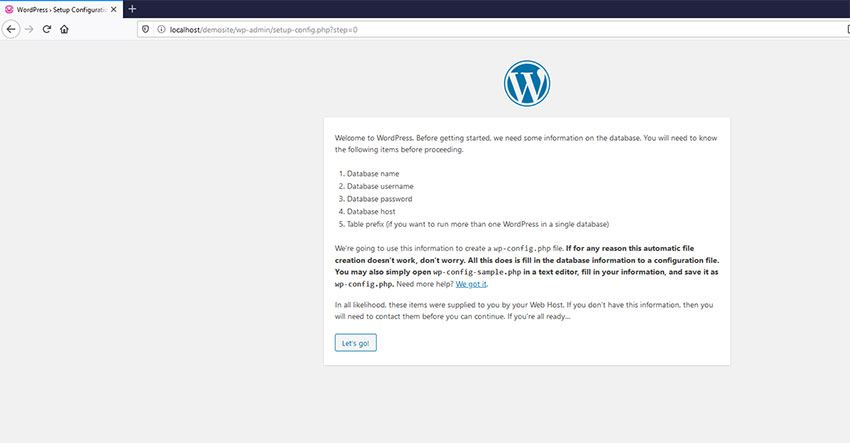Click the forward arrow in browser toolbar
This screenshot has height=443, width=850.
[29, 29]
